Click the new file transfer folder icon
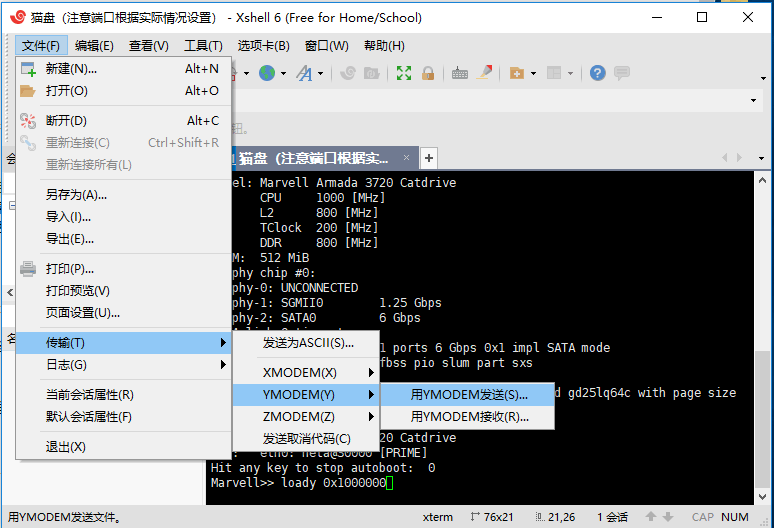 517,73
